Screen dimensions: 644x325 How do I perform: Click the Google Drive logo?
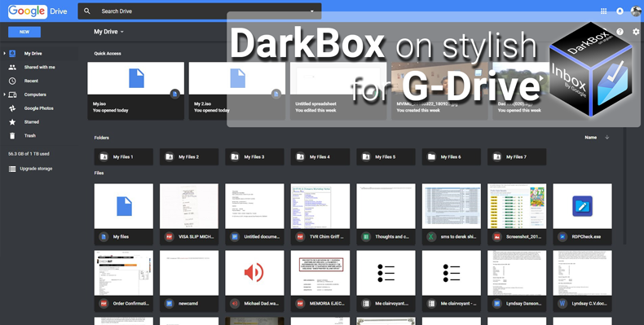pos(37,11)
